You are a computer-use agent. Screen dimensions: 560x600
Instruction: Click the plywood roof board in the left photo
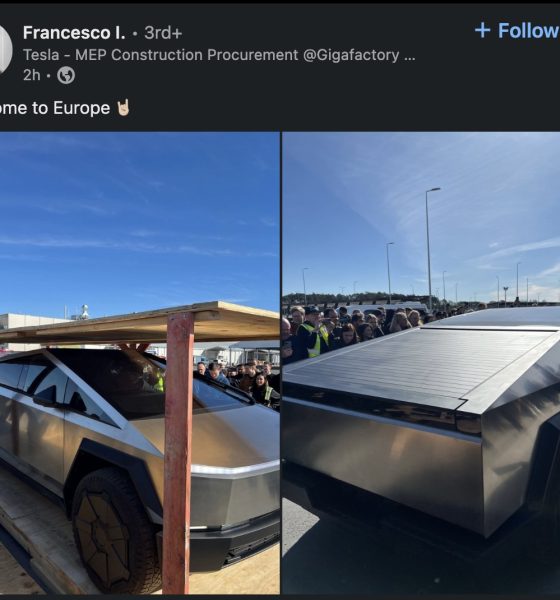click(142, 322)
